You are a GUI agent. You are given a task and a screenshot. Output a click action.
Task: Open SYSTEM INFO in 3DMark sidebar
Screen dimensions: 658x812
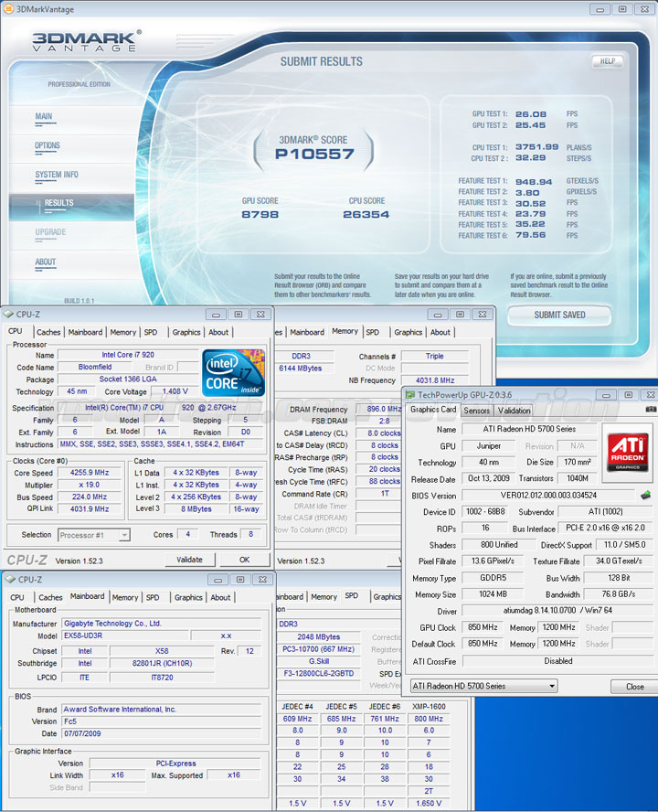pos(57,175)
